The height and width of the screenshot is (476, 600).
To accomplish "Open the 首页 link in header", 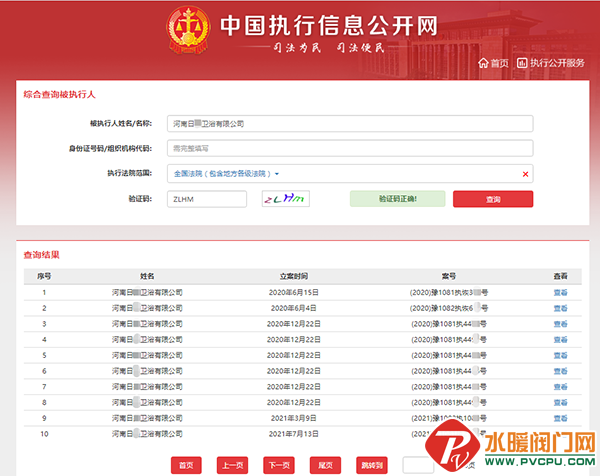I will coord(499,63).
